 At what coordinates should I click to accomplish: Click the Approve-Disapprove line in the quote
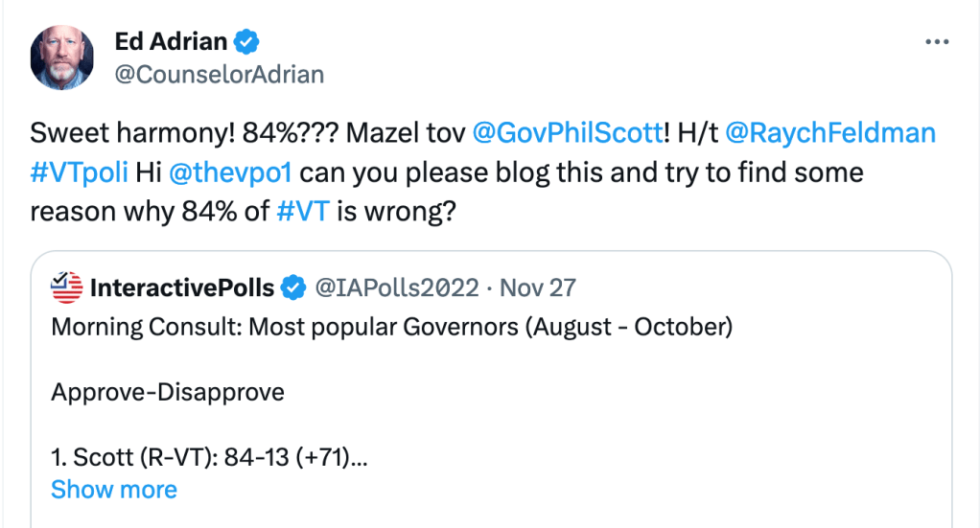pos(167,392)
